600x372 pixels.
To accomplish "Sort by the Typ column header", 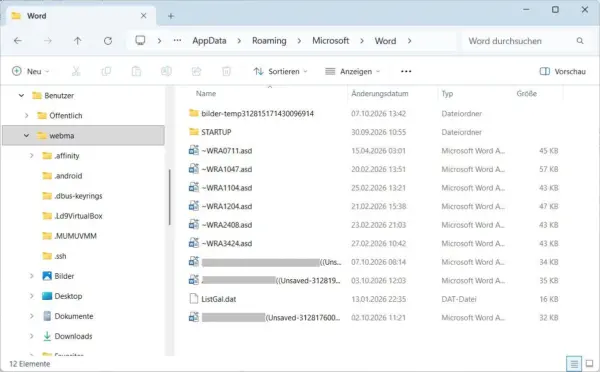I will (447, 93).
